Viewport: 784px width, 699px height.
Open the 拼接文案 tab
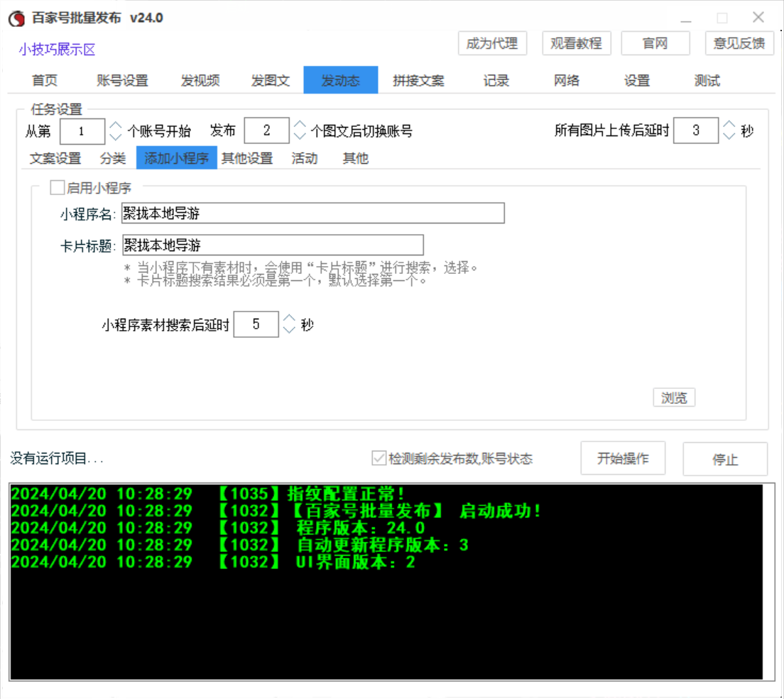[418, 80]
